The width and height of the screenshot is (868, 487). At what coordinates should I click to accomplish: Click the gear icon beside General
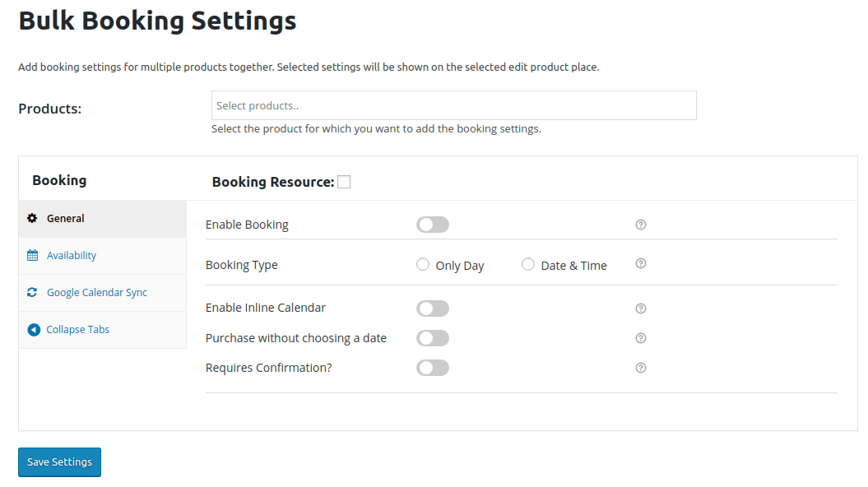pos(32,218)
